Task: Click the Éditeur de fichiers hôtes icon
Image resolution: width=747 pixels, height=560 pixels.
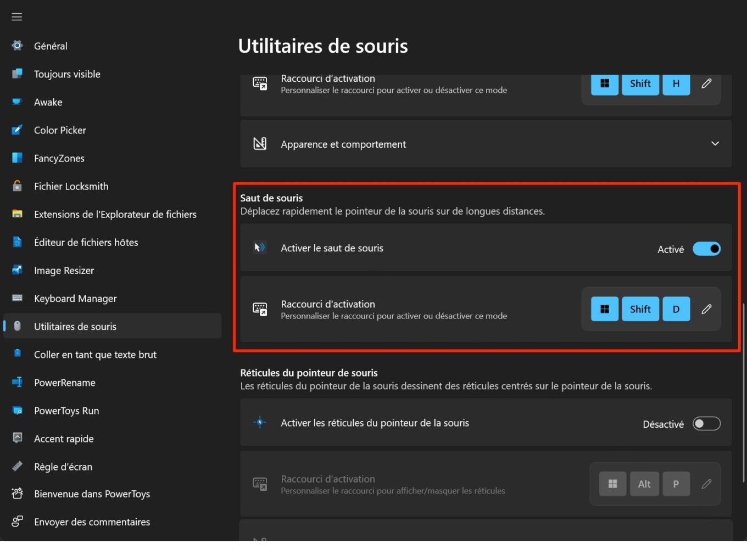Action: click(x=18, y=242)
